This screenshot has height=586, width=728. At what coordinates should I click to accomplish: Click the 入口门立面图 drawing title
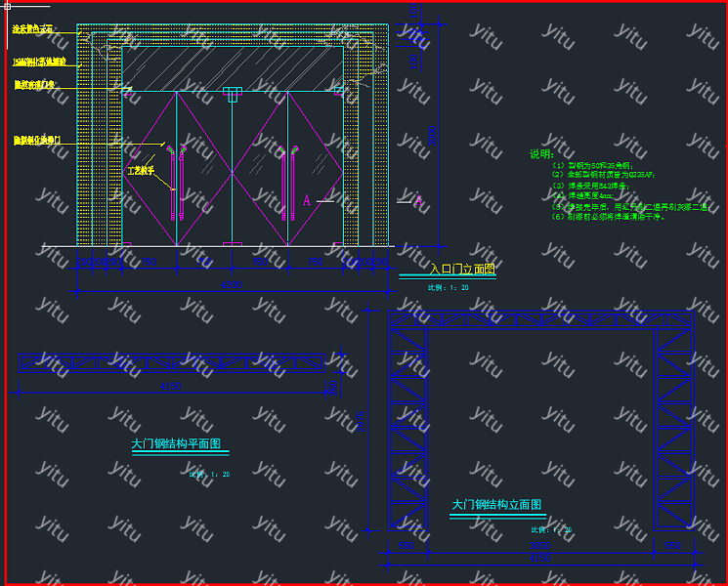[x=462, y=269]
